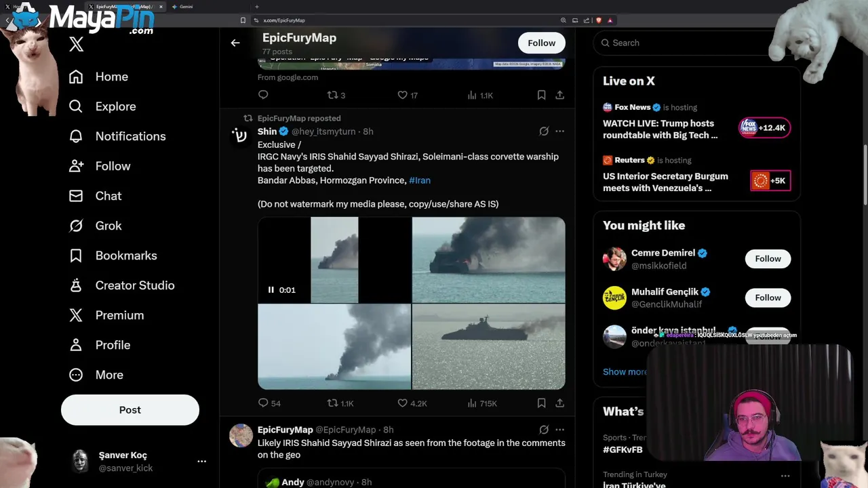Open site settings icon beside URL
Screen dimensions: 868x488
coord(256,20)
